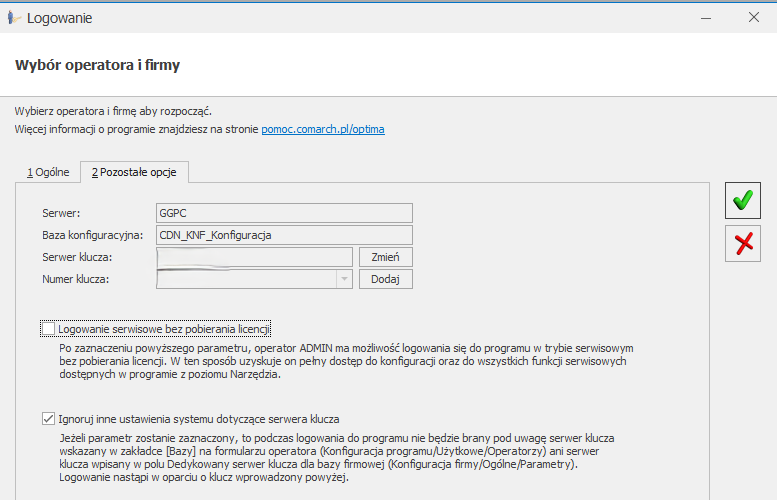This screenshot has height=500, width=777.
Task: Click the Serwer klucza input field
Action: pos(254,257)
